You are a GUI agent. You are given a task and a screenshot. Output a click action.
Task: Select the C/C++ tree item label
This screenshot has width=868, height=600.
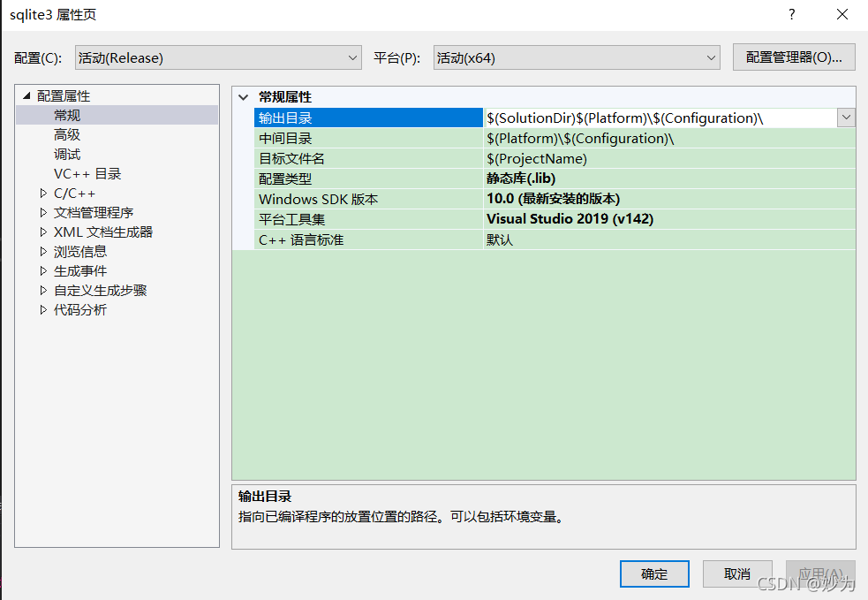coord(74,194)
